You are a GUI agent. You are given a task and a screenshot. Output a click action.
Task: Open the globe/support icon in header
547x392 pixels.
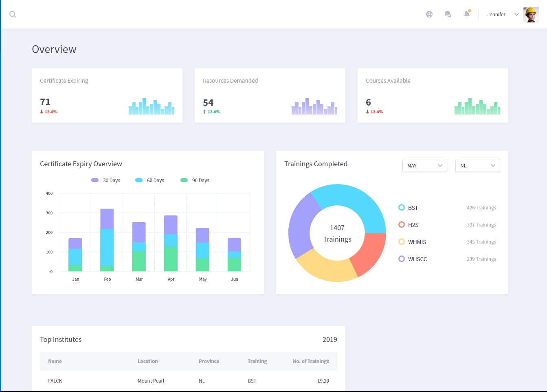429,14
